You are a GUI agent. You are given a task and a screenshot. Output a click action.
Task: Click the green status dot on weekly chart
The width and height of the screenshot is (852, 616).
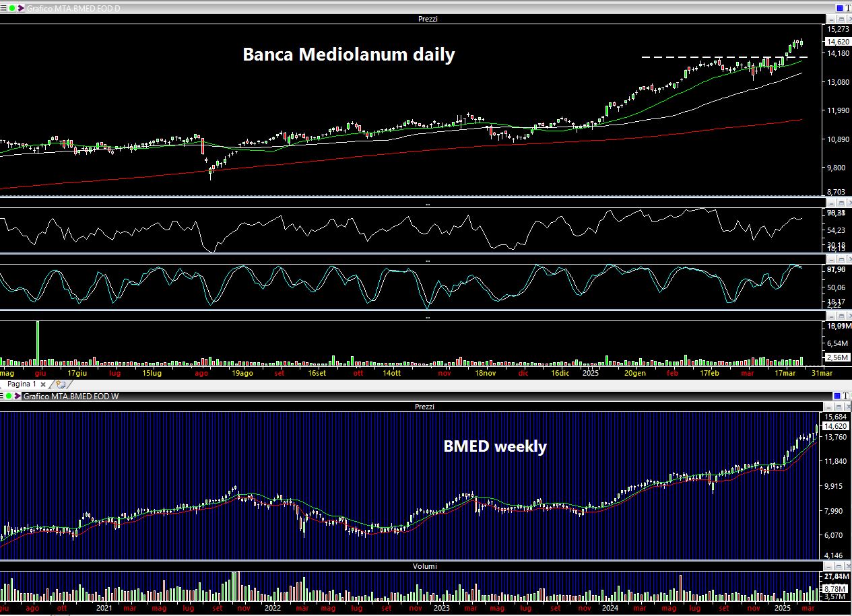click(10, 396)
